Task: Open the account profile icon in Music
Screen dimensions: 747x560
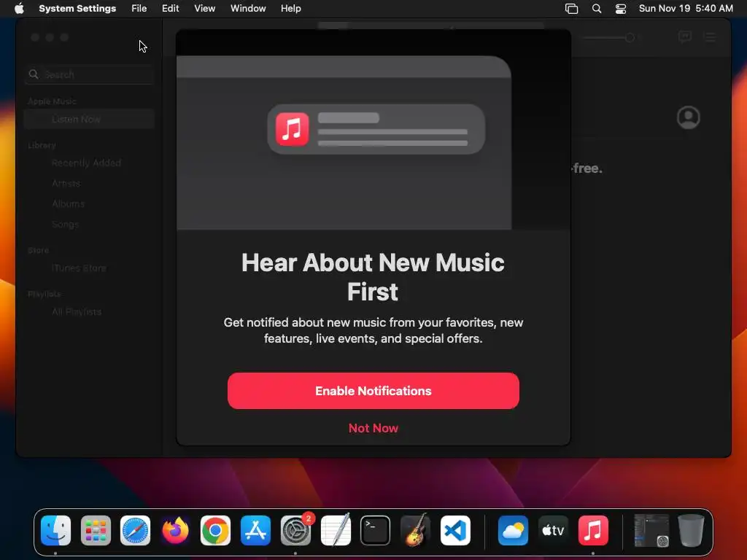Action: (689, 117)
